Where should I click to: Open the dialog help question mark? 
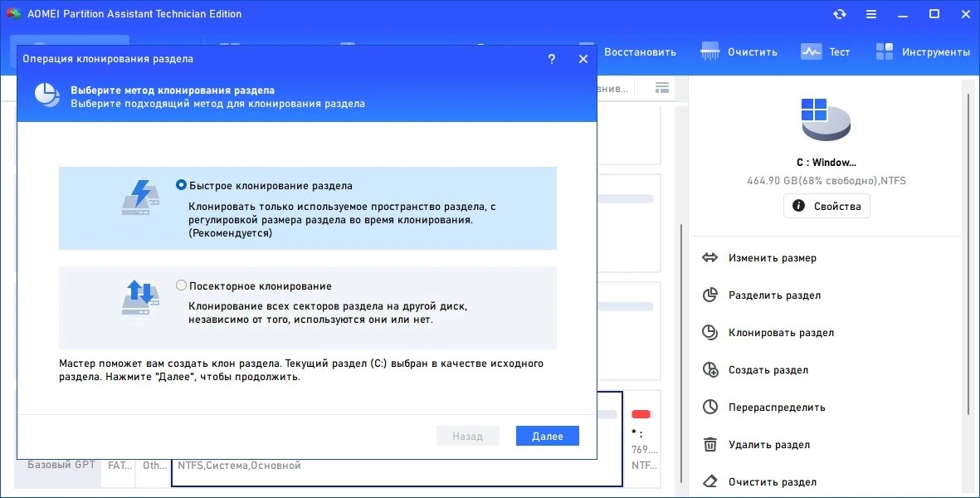pyautogui.click(x=551, y=59)
